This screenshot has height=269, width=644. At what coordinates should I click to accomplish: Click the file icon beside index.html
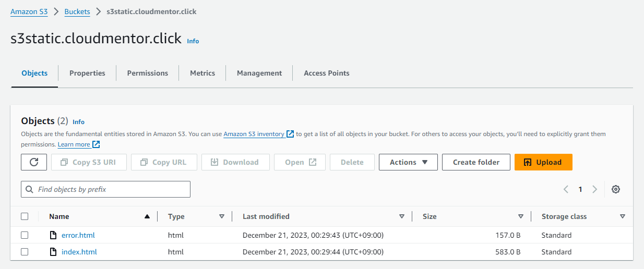click(53, 252)
